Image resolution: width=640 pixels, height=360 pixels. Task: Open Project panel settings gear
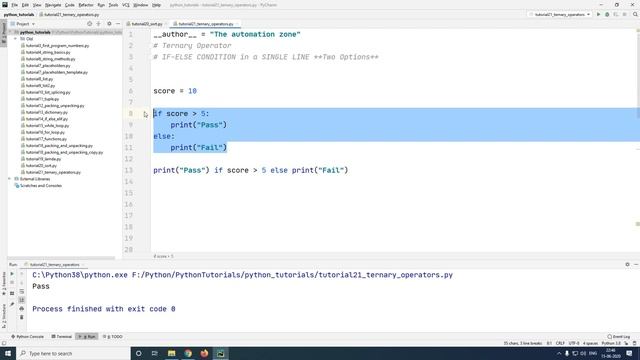(109, 24)
